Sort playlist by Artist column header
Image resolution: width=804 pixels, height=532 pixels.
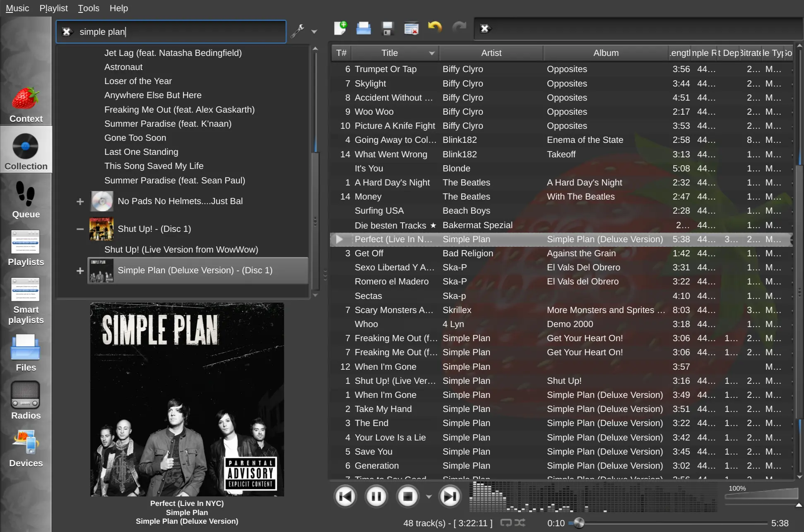491,53
